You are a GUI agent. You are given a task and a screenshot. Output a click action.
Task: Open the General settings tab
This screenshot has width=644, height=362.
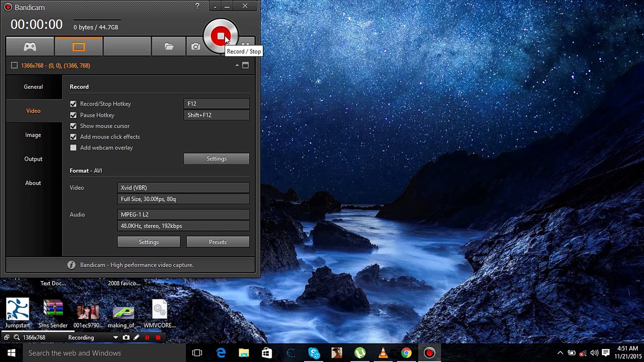(33, 87)
